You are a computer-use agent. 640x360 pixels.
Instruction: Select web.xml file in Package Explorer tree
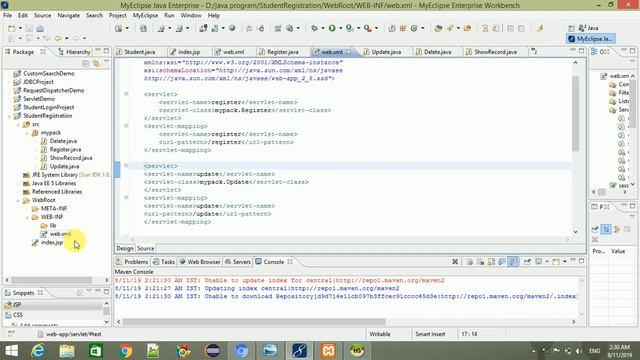[x=56, y=234]
